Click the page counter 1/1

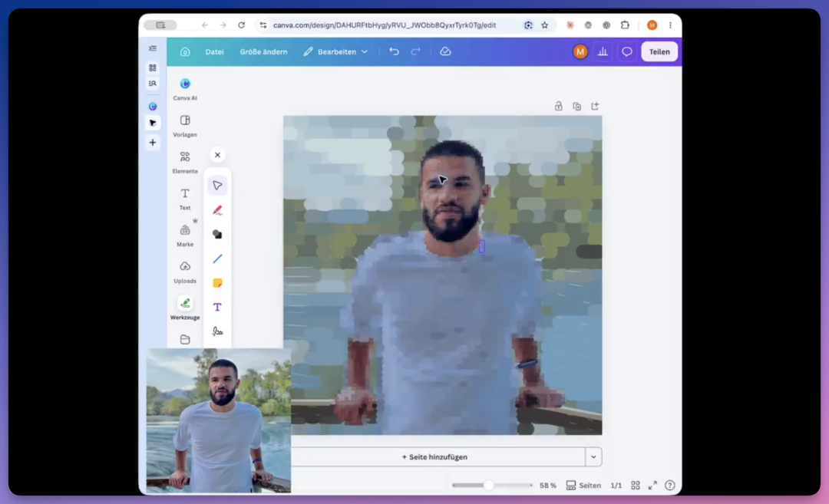tap(616, 485)
